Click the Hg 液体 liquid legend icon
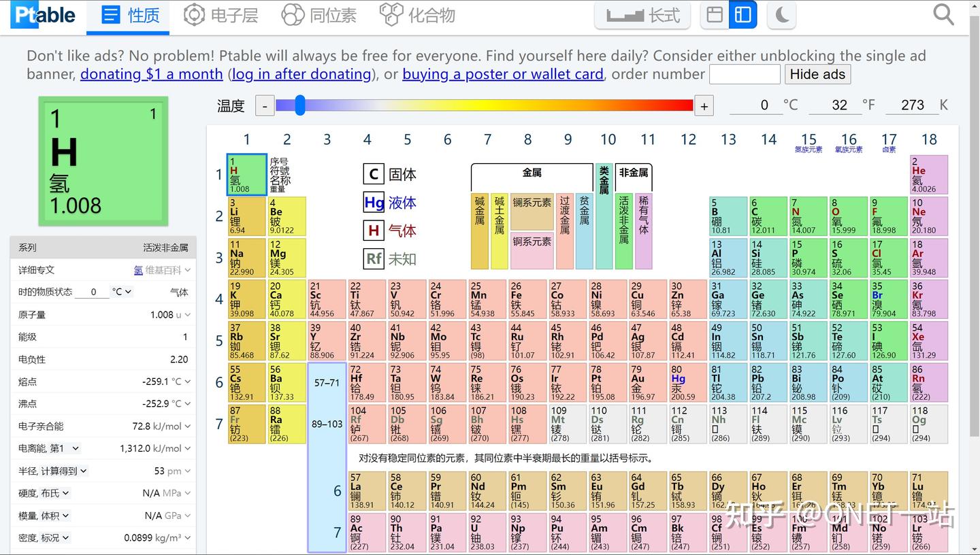Screen dimensions: 980x555 (x=374, y=202)
